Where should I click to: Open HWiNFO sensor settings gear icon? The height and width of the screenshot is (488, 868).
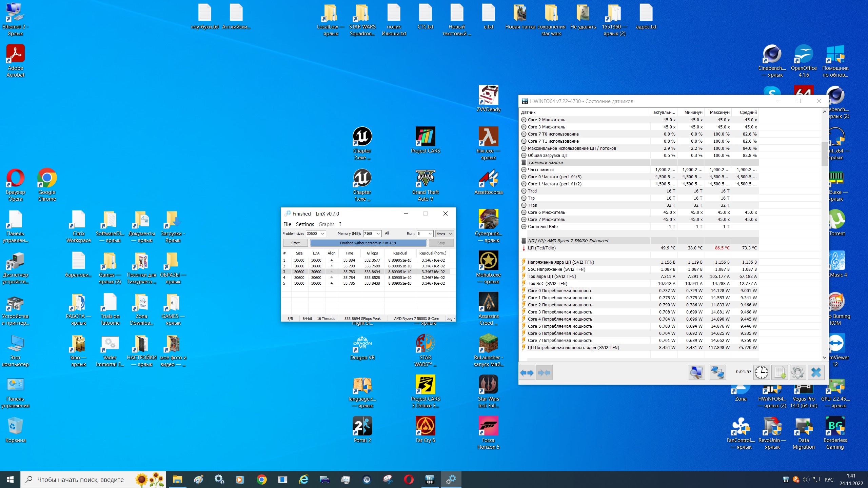click(x=797, y=373)
